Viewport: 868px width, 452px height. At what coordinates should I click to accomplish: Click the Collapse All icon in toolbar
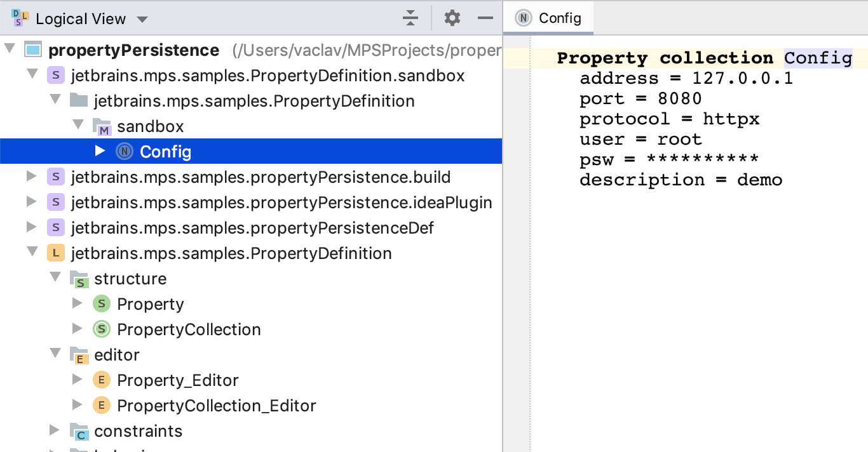[410, 18]
